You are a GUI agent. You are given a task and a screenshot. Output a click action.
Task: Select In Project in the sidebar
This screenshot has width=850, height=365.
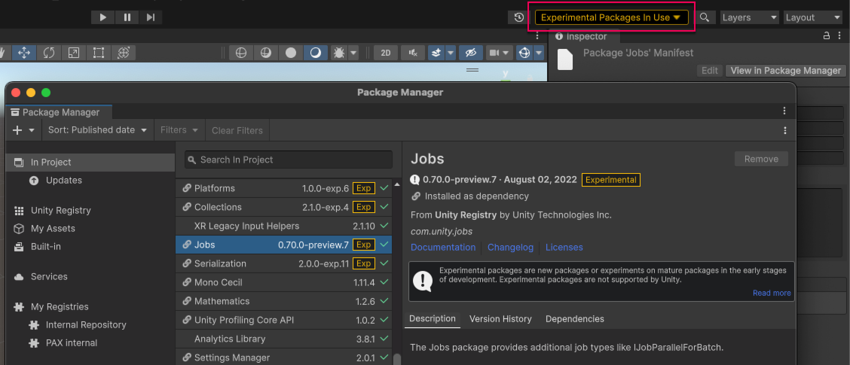pos(90,162)
